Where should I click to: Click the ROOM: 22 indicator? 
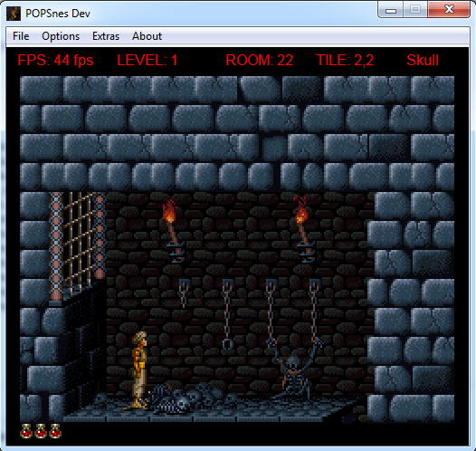(259, 60)
